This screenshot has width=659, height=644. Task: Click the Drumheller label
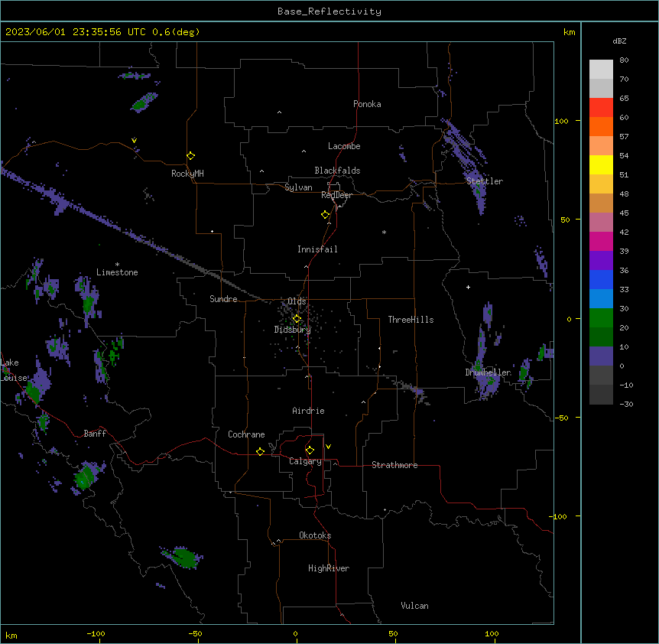tap(488, 372)
